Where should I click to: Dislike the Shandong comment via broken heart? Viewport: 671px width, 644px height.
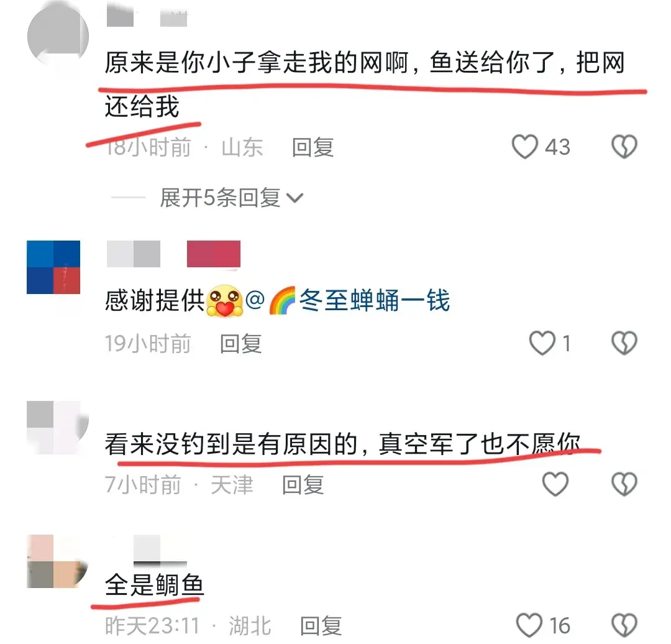coord(624,147)
